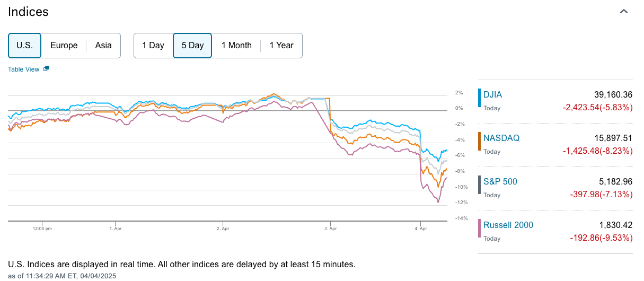Click the orange NASDAQ color bar
The image size is (644, 281).
pyautogui.click(x=480, y=142)
